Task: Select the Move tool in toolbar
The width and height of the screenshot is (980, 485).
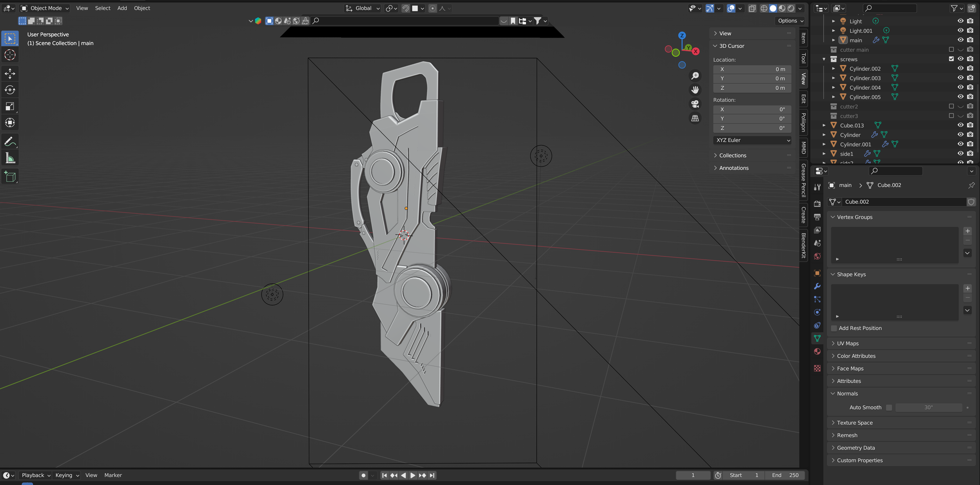Action: coord(10,74)
